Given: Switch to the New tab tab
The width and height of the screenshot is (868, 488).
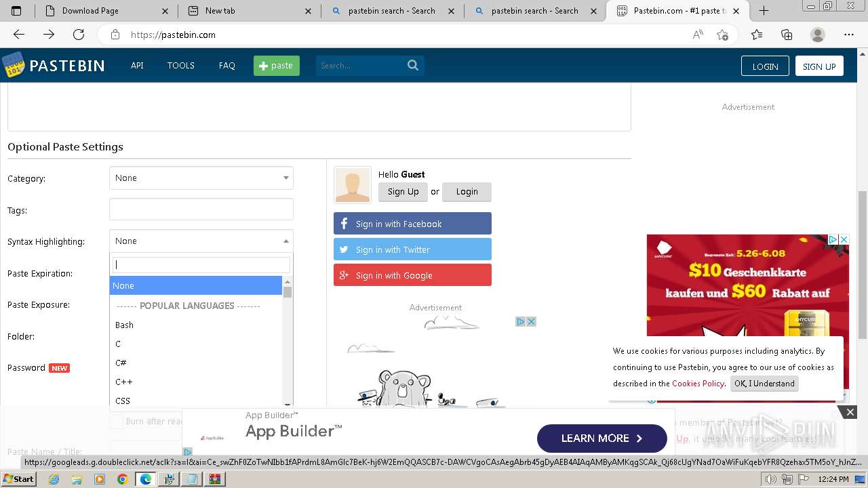Looking at the screenshot, I should tap(250, 11).
